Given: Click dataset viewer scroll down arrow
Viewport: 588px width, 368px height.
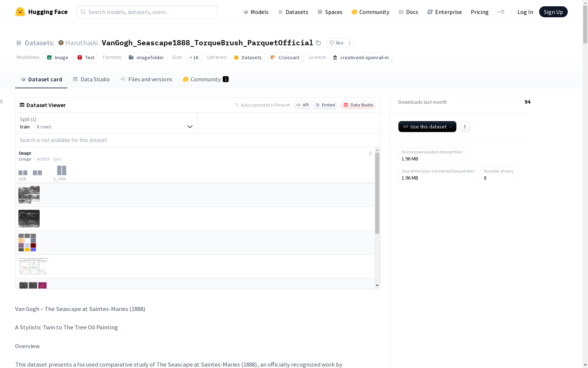Looking at the screenshot, I should point(377,286).
